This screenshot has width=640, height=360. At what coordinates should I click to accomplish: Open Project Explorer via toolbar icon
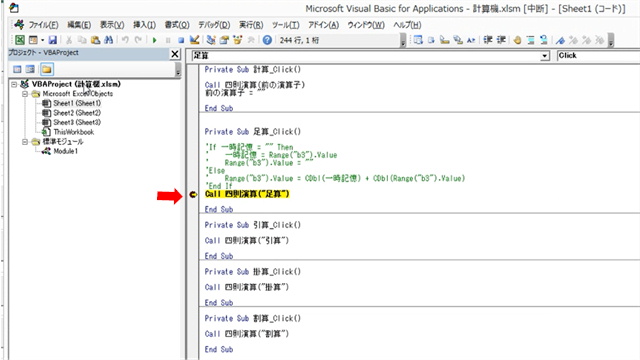[211, 40]
